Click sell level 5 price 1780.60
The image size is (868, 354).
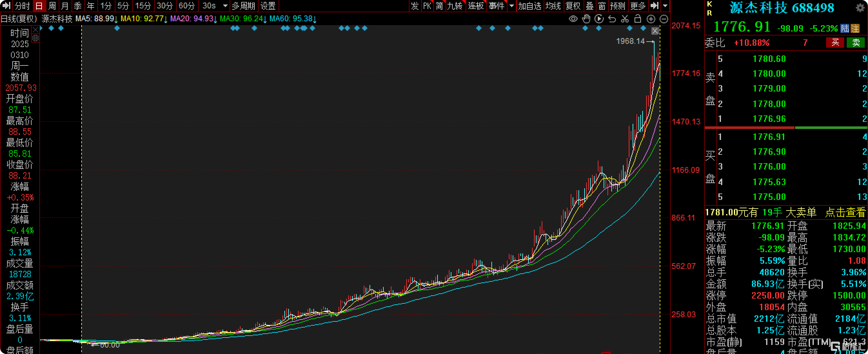[769, 59]
